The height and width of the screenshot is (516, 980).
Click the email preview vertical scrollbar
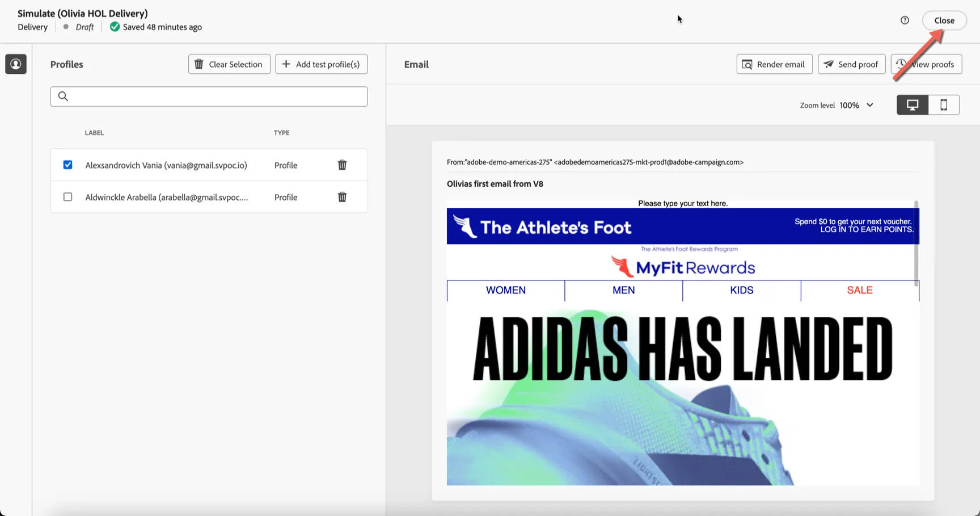tap(916, 243)
